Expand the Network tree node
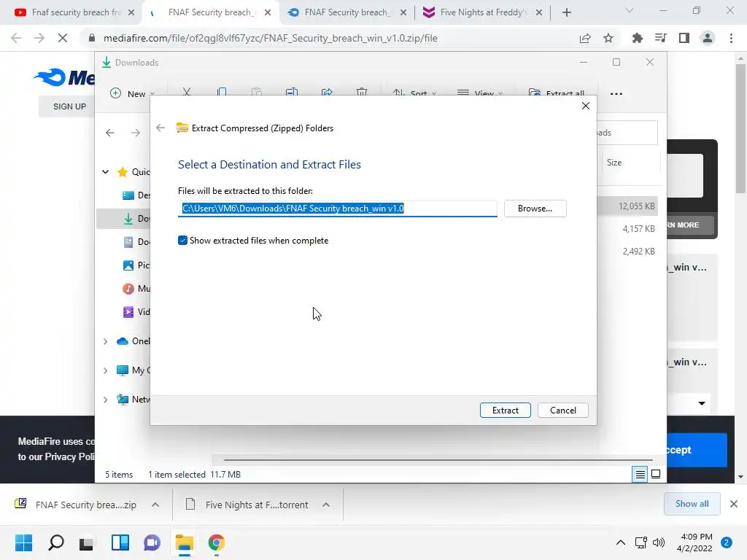 (x=105, y=400)
